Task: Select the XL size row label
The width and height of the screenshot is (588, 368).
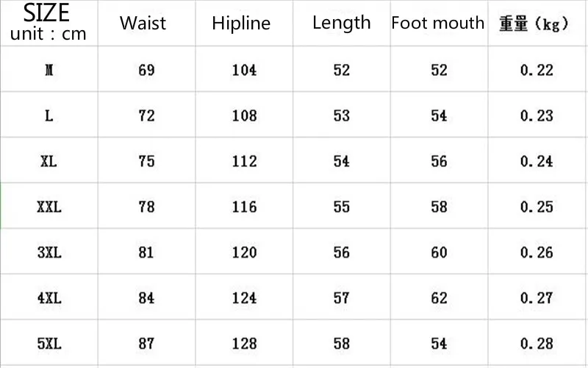Action: 49,161
